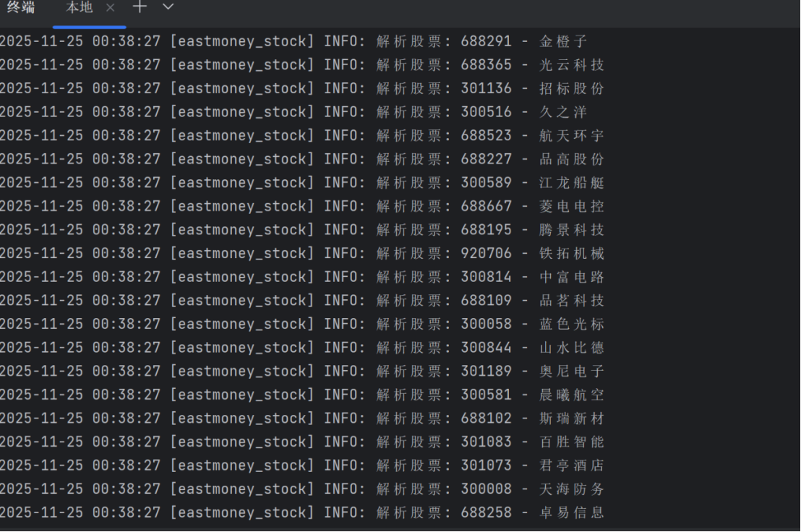Click log line for 300844 山水比德
Screen dimensions: 801x532
302,348
